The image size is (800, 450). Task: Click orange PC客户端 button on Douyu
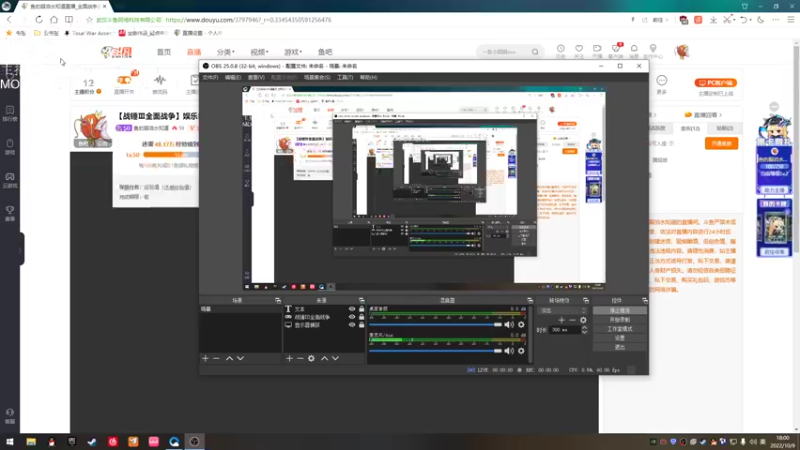click(715, 83)
